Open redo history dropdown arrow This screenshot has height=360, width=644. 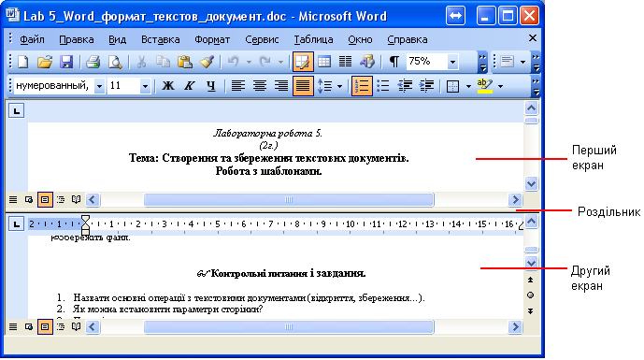pyautogui.click(x=281, y=63)
